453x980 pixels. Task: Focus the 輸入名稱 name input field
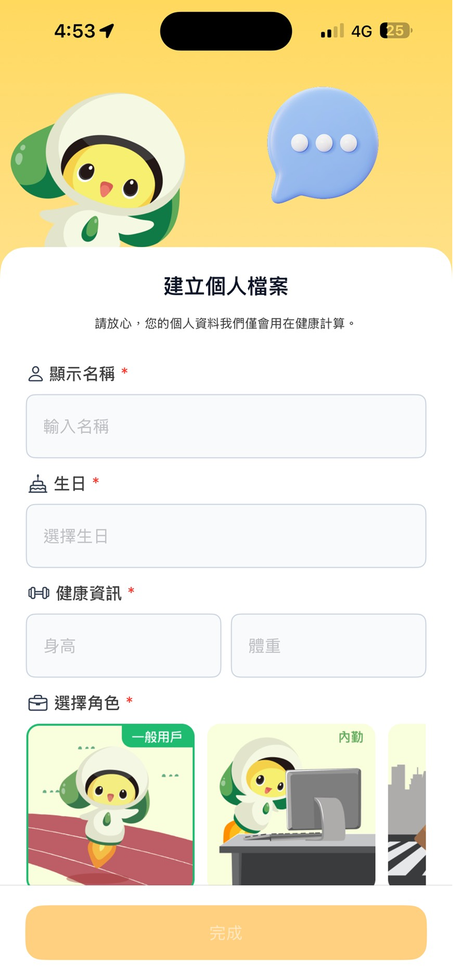click(226, 427)
